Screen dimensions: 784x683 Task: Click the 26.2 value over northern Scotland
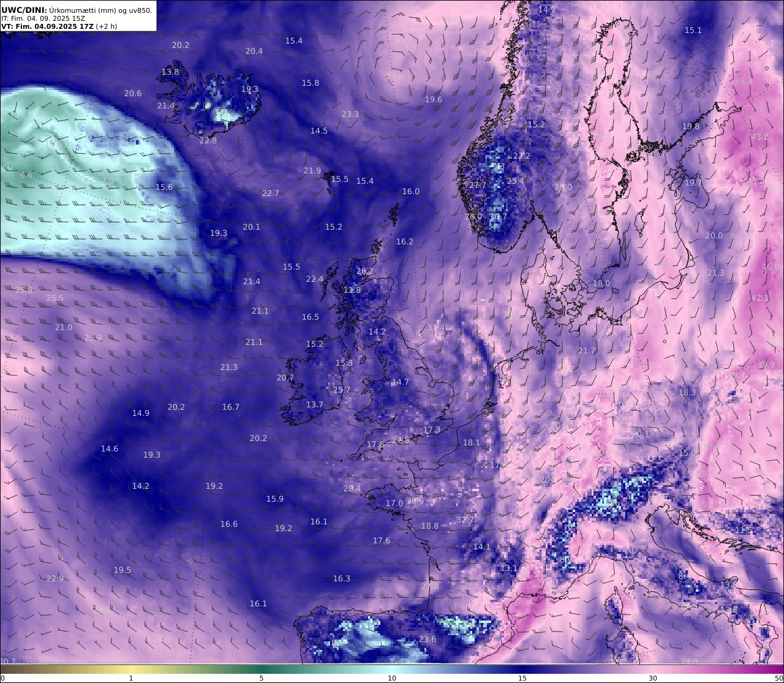365,271
